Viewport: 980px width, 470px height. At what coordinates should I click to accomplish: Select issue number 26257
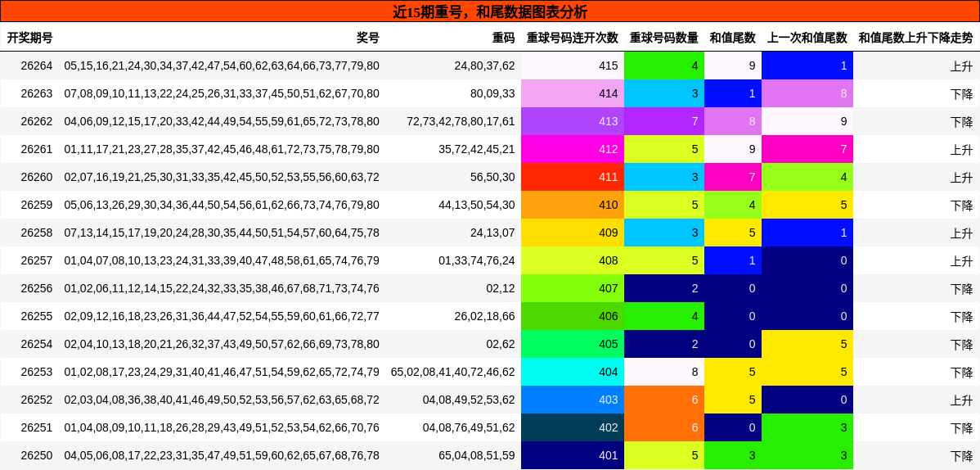coord(37,261)
